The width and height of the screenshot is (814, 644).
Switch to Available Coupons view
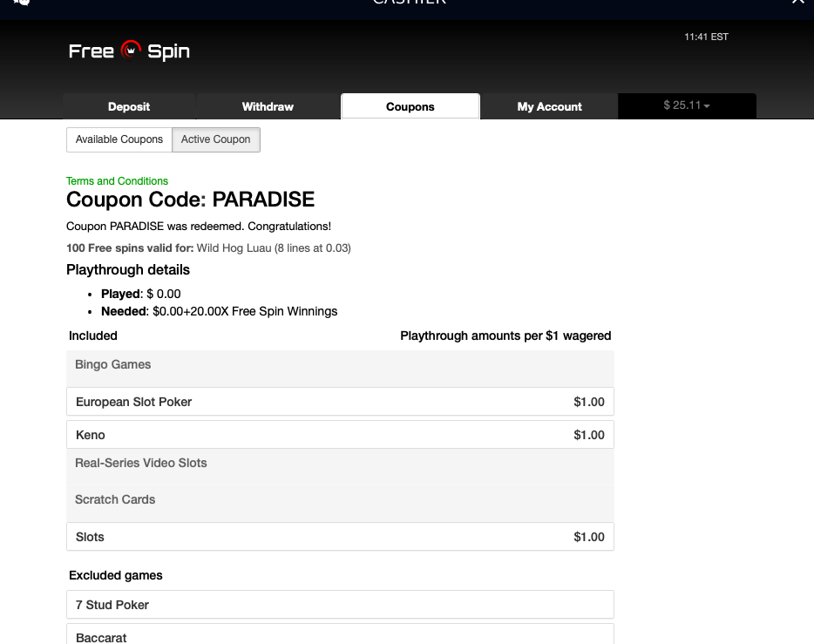pyautogui.click(x=119, y=139)
